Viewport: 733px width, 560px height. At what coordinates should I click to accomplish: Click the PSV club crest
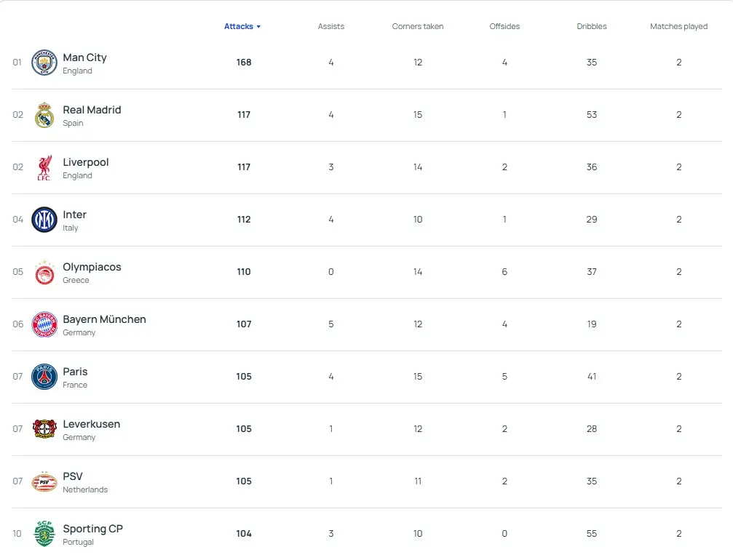tap(44, 481)
